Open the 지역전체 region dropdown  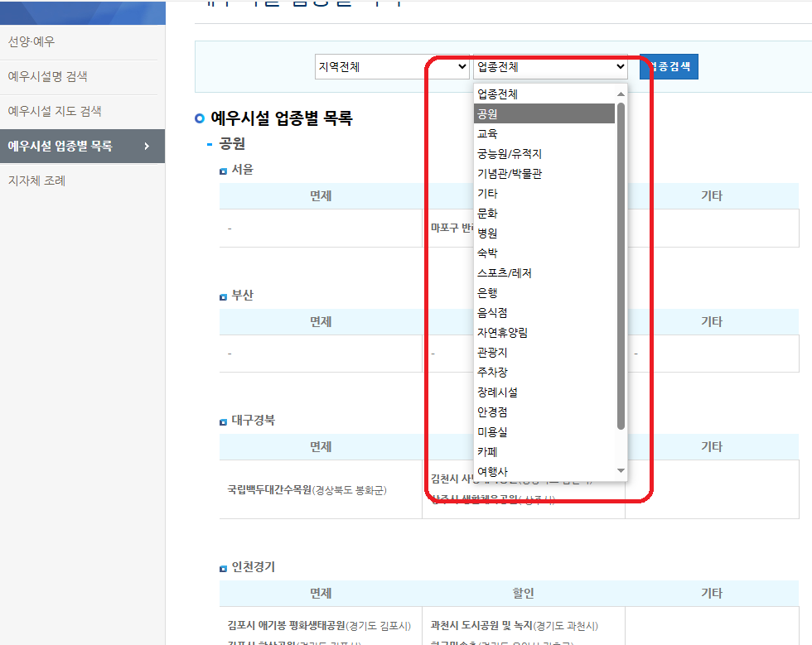[x=391, y=66]
